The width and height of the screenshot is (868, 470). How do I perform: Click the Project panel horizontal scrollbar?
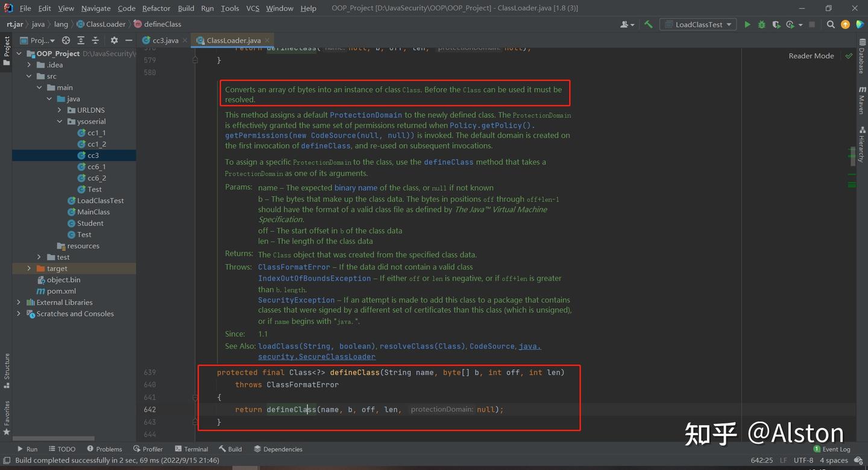tap(54, 439)
